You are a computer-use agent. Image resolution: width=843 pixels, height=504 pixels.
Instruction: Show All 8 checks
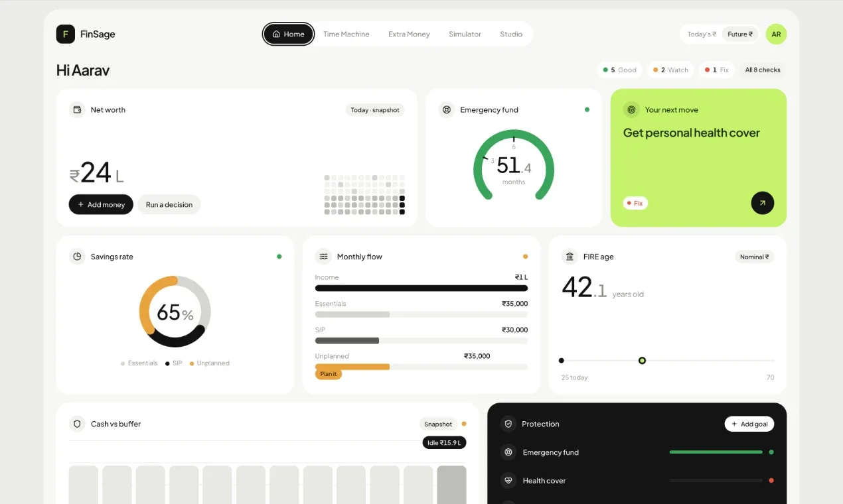tap(763, 70)
